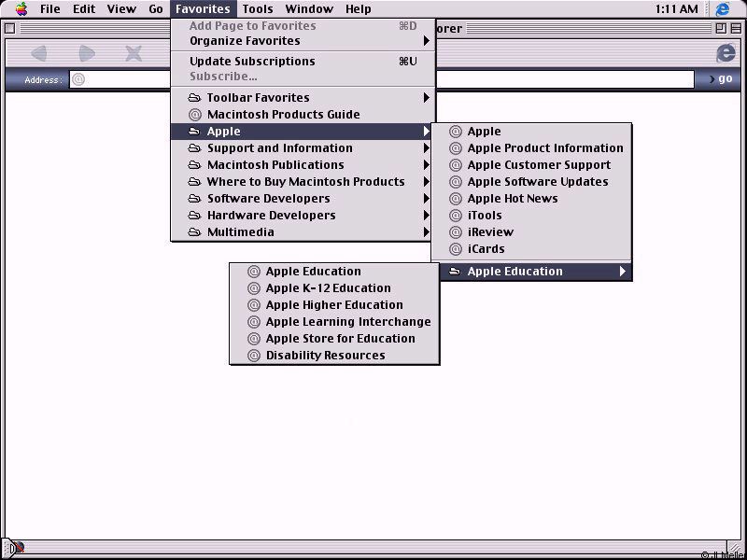Click the folder icon beside Macintosh Publications
747x560 pixels.
194,165
